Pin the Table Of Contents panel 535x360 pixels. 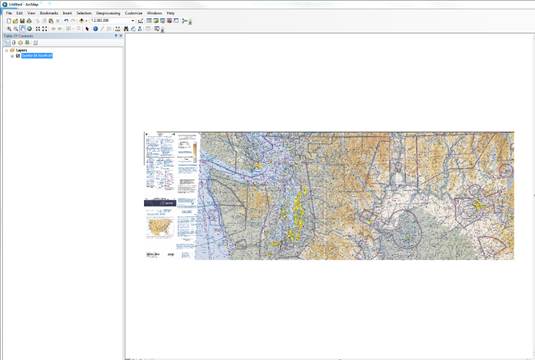[x=116, y=35]
